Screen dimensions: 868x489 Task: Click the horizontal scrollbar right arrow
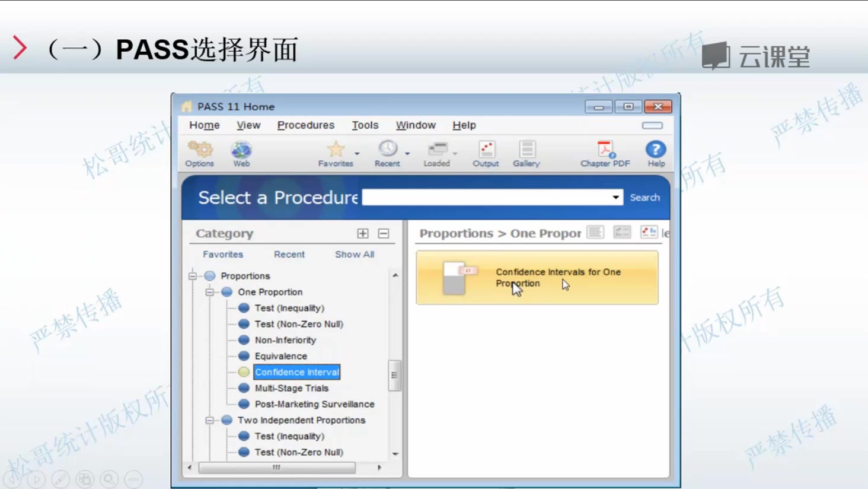(x=379, y=468)
